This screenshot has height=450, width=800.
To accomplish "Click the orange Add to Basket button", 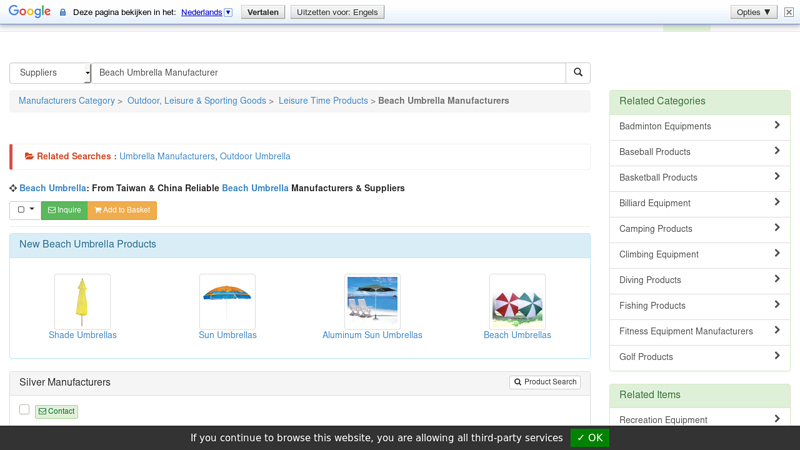I will pyautogui.click(x=122, y=210).
